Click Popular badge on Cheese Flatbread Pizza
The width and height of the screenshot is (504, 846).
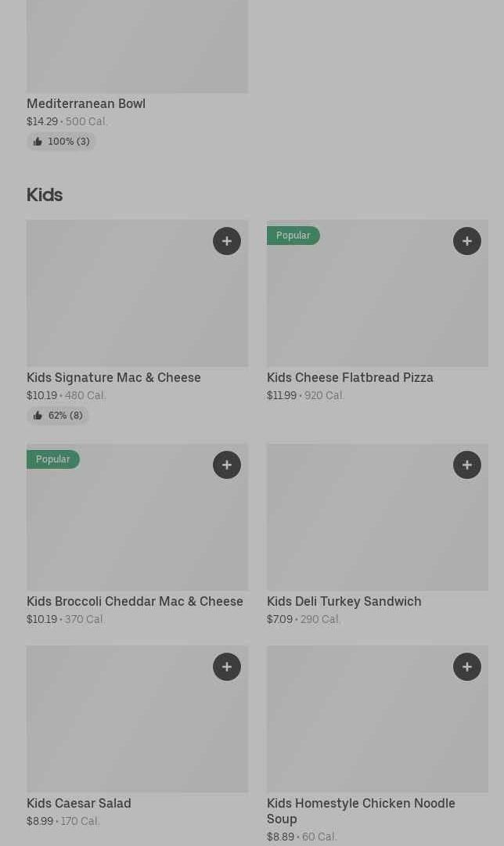point(293,236)
